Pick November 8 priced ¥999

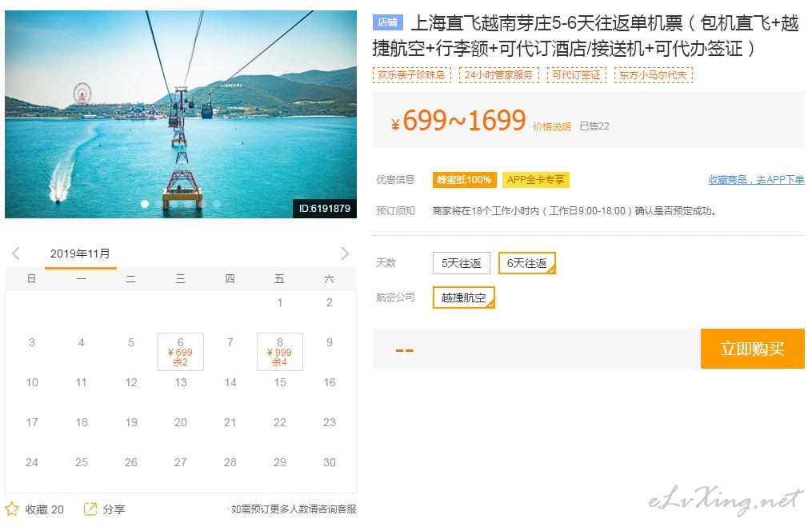click(x=280, y=352)
